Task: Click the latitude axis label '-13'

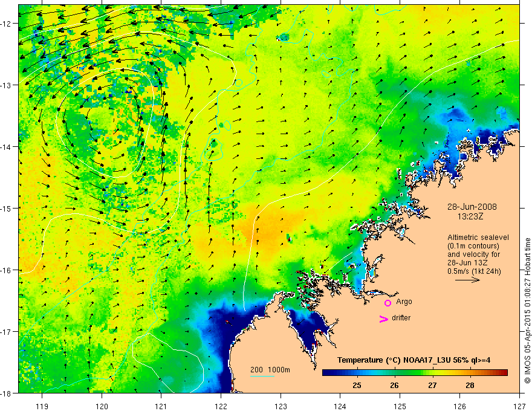Action: coord(7,85)
